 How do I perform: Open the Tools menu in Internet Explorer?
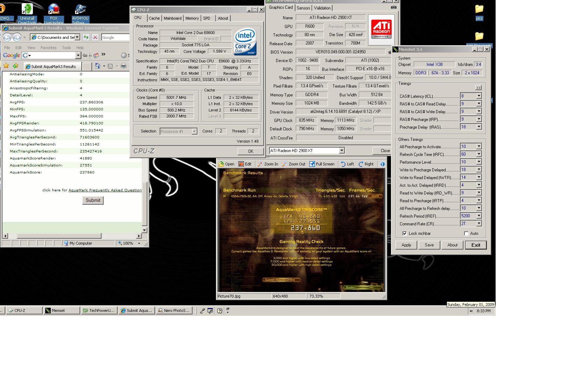66,48
